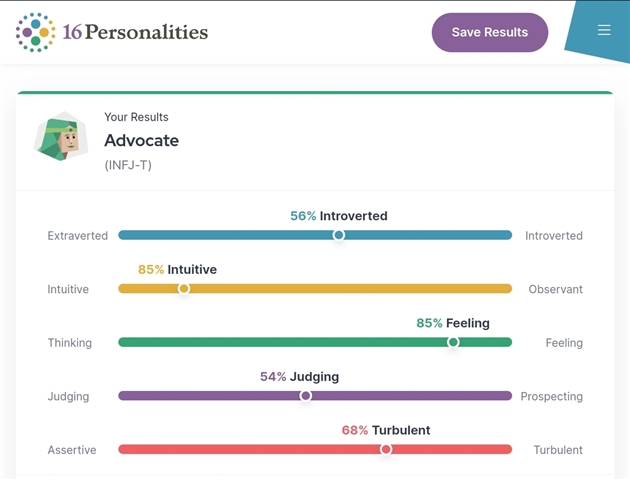The image size is (630, 480).
Task: Click the 16Personalities logo icon
Action: (x=35, y=32)
